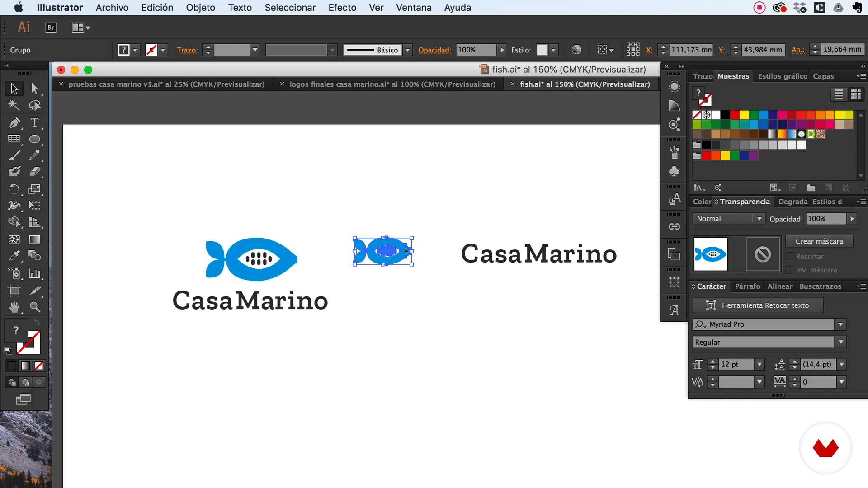Click Herramienta Retocar texto button

pos(758,305)
